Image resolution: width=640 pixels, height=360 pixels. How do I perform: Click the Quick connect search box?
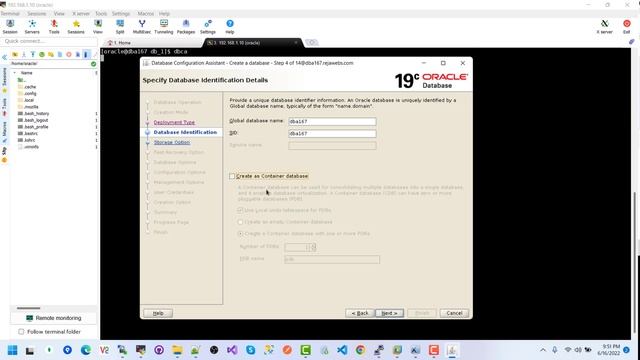(x=49, y=41)
